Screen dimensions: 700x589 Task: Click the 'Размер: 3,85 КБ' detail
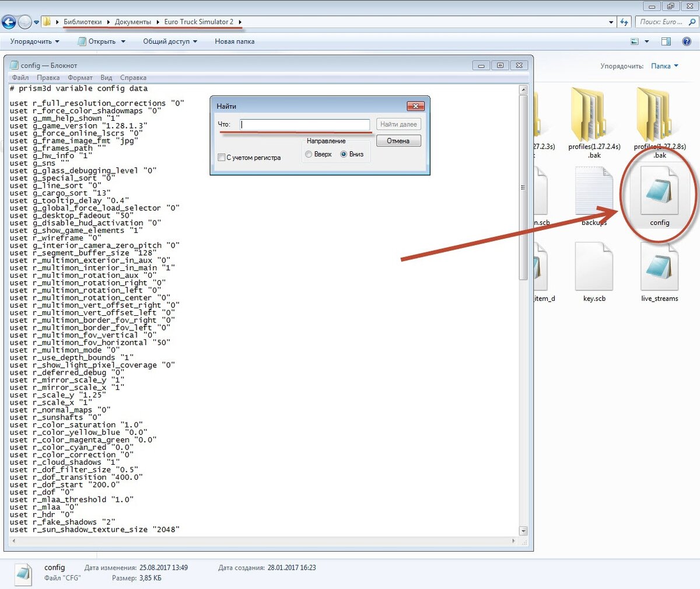(x=136, y=578)
